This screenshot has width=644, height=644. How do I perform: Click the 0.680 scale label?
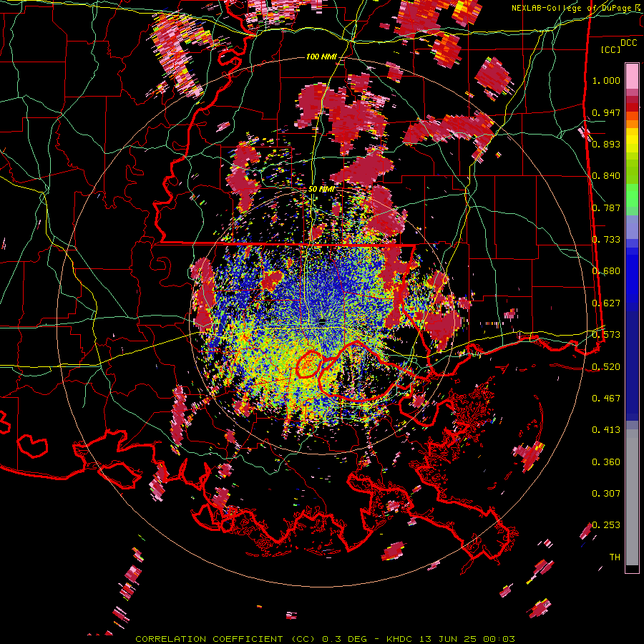pyautogui.click(x=606, y=271)
